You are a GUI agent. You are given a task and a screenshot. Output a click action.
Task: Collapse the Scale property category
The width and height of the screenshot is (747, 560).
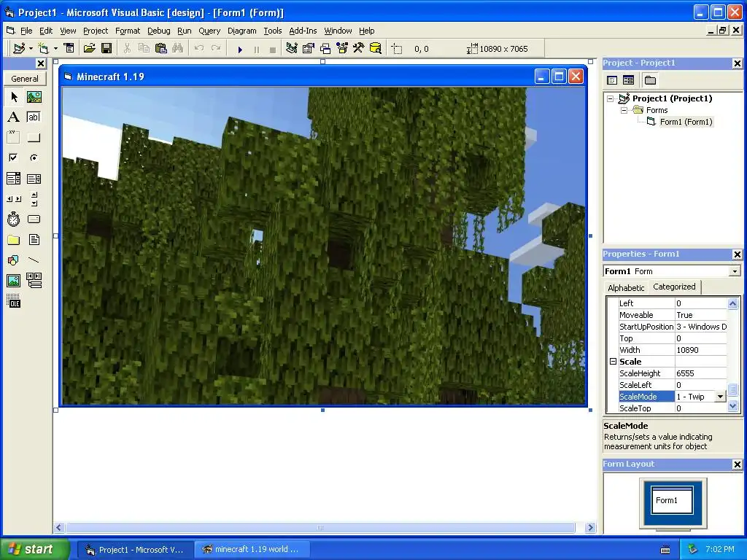click(613, 362)
